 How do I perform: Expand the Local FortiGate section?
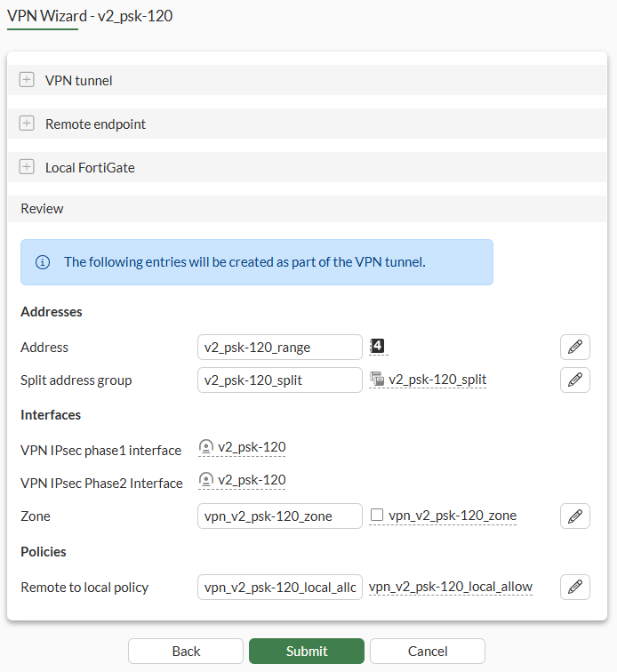click(x=27, y=167)
